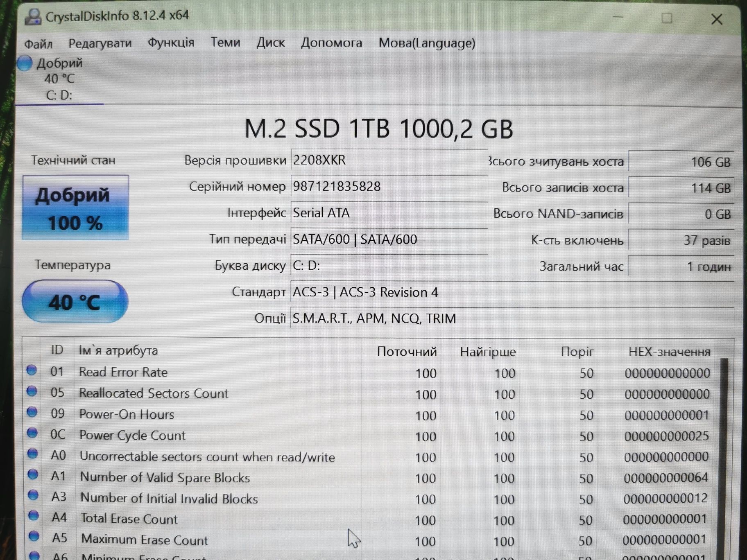The width and height of the screenshot is (747, 560).
Task: Click the interface field Serial ATA
Action: click(389, 213)
